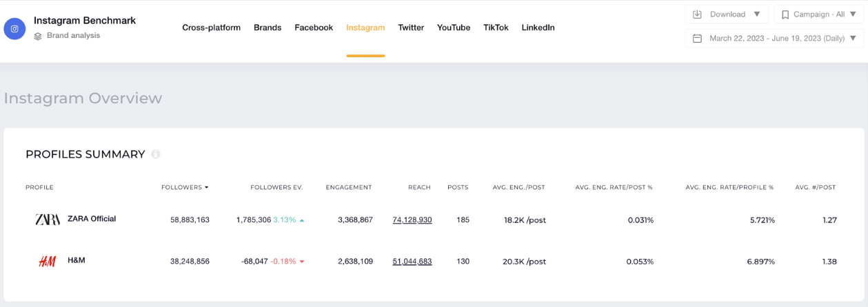This screenshot has height=307, width=868.
Task: Click the H&M logo thumbnail
Action: [x=48, y=261]
